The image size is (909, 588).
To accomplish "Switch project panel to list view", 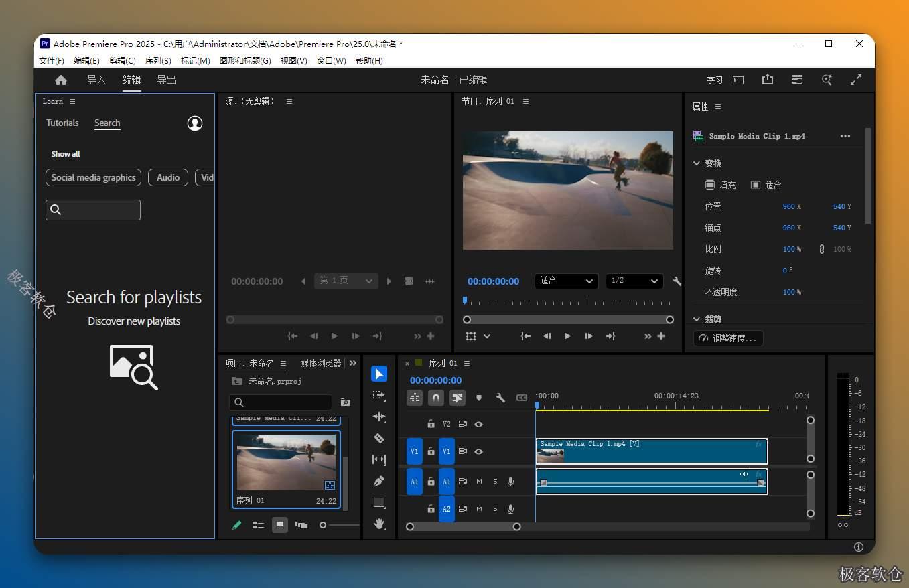I will [x=259, y=525].
